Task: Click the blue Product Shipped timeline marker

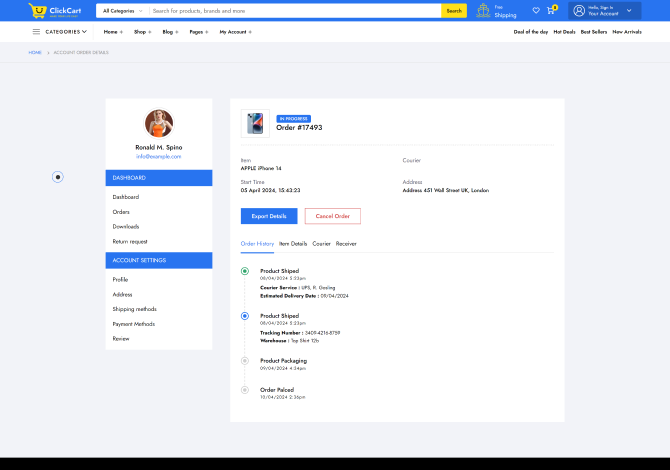Action: 245,316
